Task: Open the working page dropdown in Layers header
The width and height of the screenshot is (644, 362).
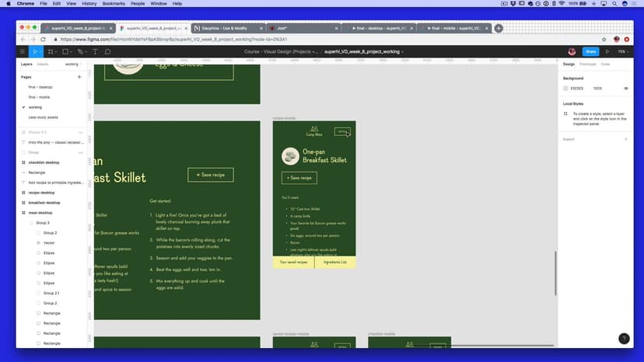Action: tap(72, 64)
